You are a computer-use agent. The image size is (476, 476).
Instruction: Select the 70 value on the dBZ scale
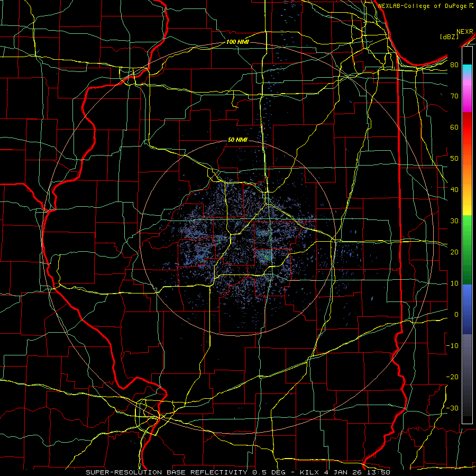(x=454, y=96)
